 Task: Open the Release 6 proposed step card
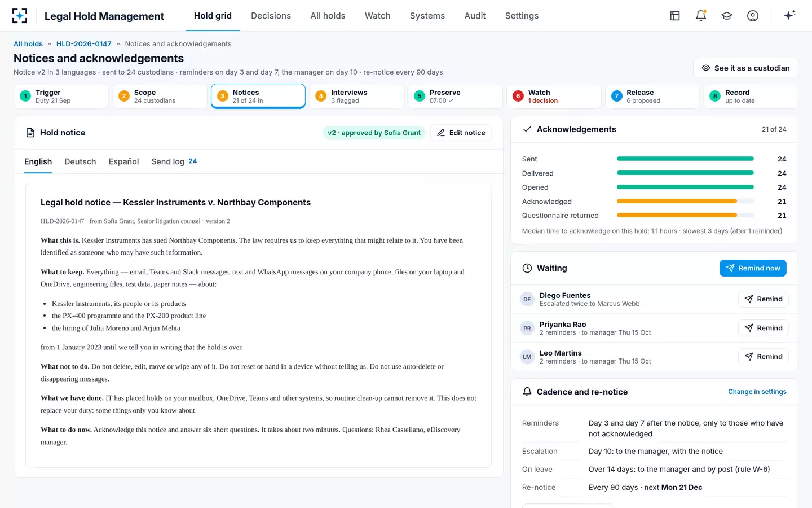click(652, 96)
